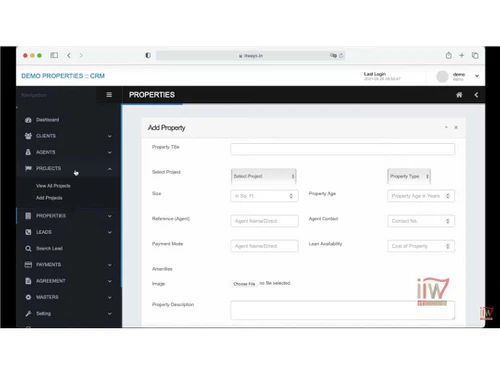Click the Properties building icon
500x375 pixels.
(x=28, y=216)
